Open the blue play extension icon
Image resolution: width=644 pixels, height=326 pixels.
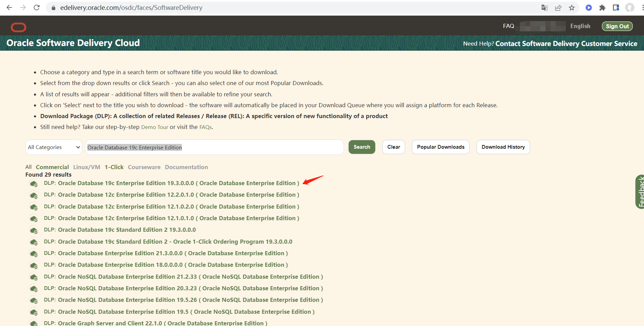589,8
